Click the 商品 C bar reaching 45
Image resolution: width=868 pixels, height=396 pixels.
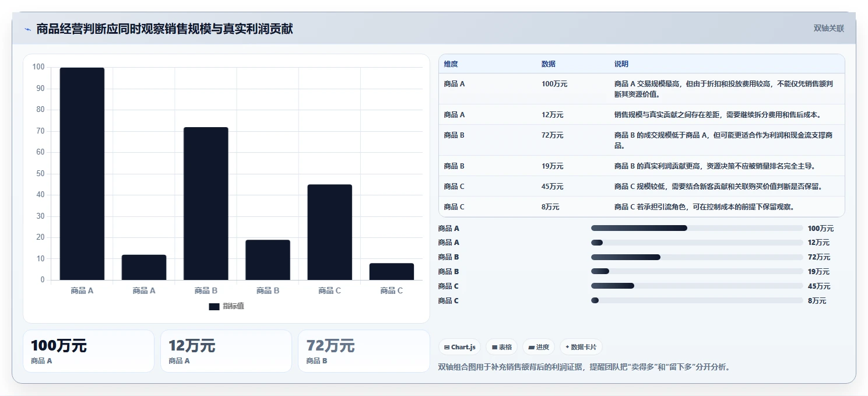tap(329, 232)
